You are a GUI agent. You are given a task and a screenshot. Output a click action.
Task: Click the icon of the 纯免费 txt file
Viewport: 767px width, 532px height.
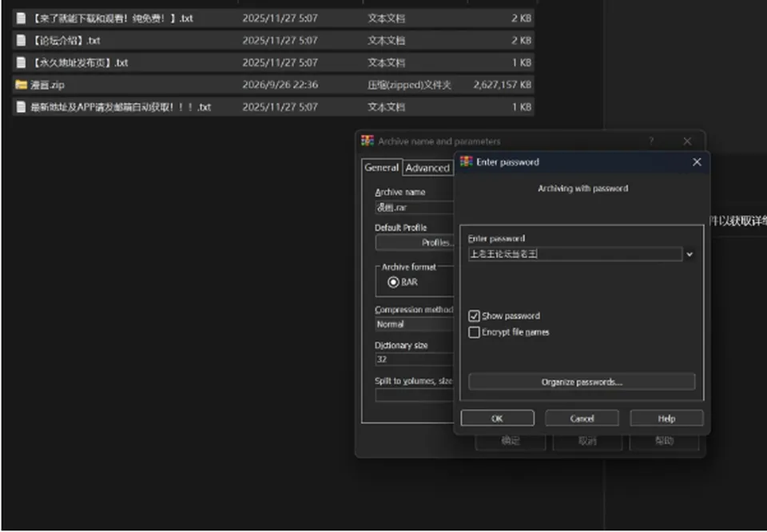(x=21, y=18)
